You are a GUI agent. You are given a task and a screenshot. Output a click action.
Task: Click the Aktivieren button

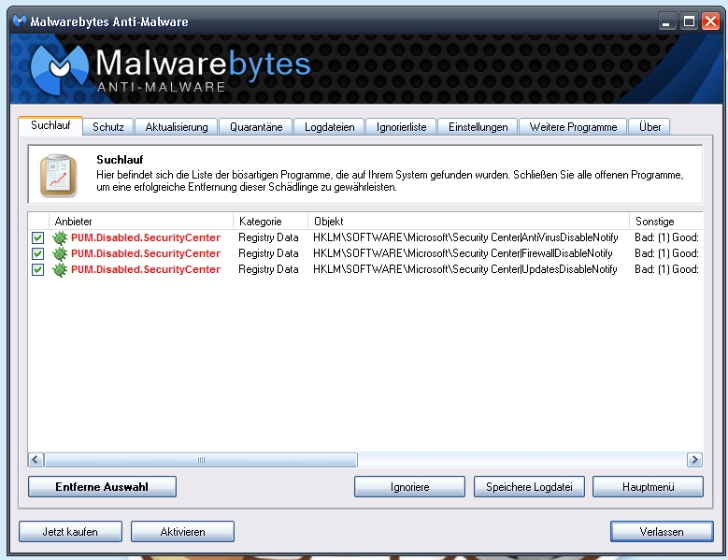pyautogui.click(x=182, y=531)
